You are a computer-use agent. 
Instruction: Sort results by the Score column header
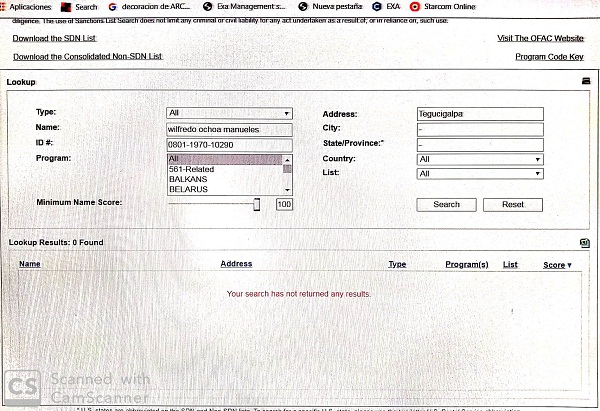coord(557,265)
